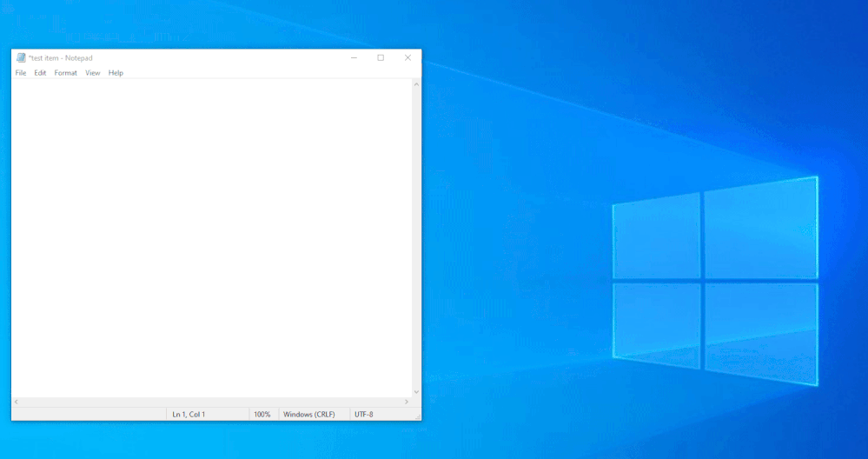
Task: Open the Format menu
Action: (x=65, y=73)
